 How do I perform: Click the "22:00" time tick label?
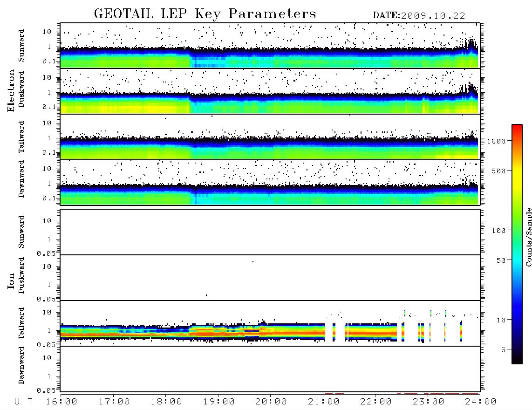pyautogui.click(x=376, y=402)
